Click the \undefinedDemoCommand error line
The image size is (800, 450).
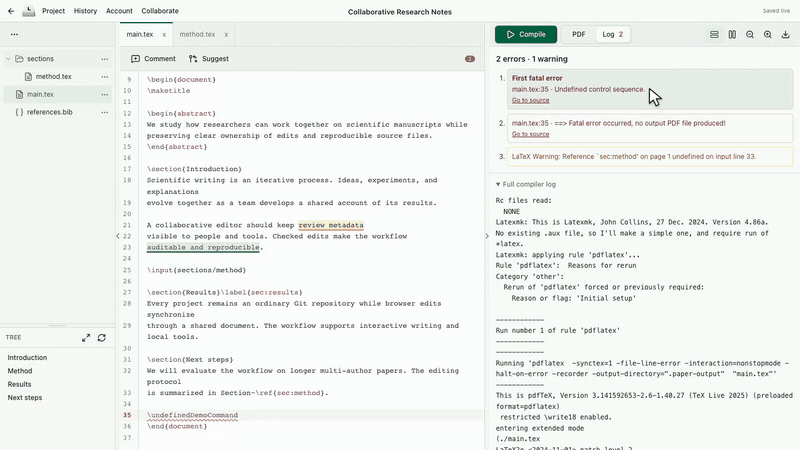(192, 415)
